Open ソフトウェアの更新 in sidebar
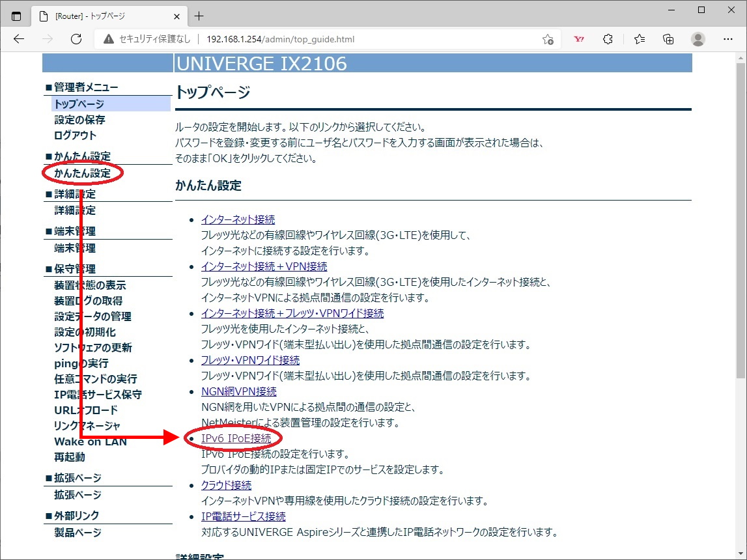The image size is (747, 560). tap(93, 348)
